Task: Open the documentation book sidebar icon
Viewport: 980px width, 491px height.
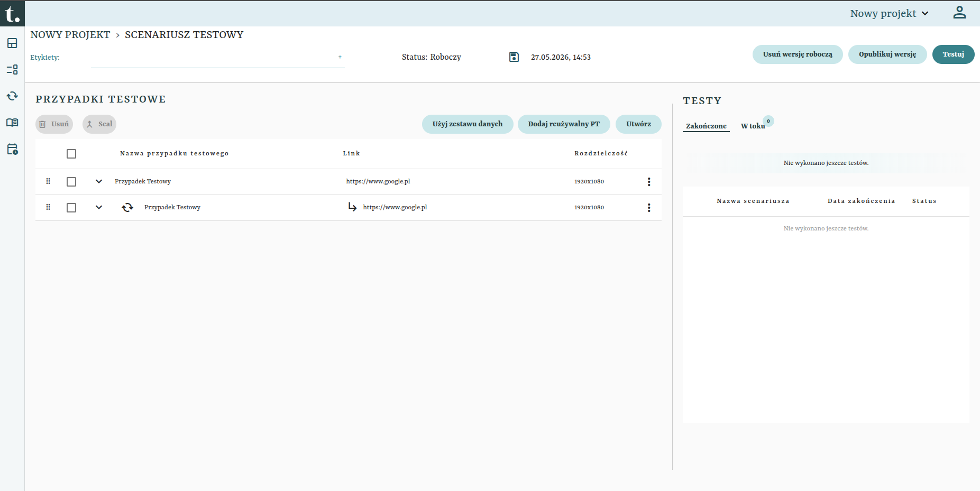Action: (12, 123)
